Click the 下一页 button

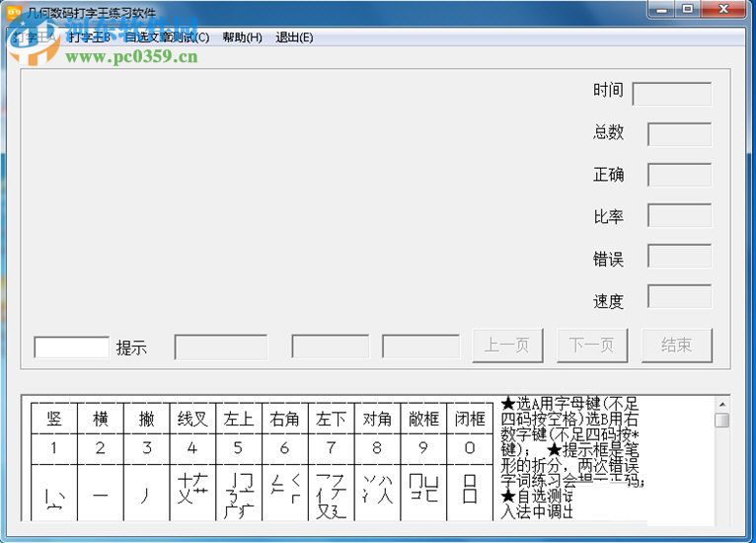pos(592,346)
